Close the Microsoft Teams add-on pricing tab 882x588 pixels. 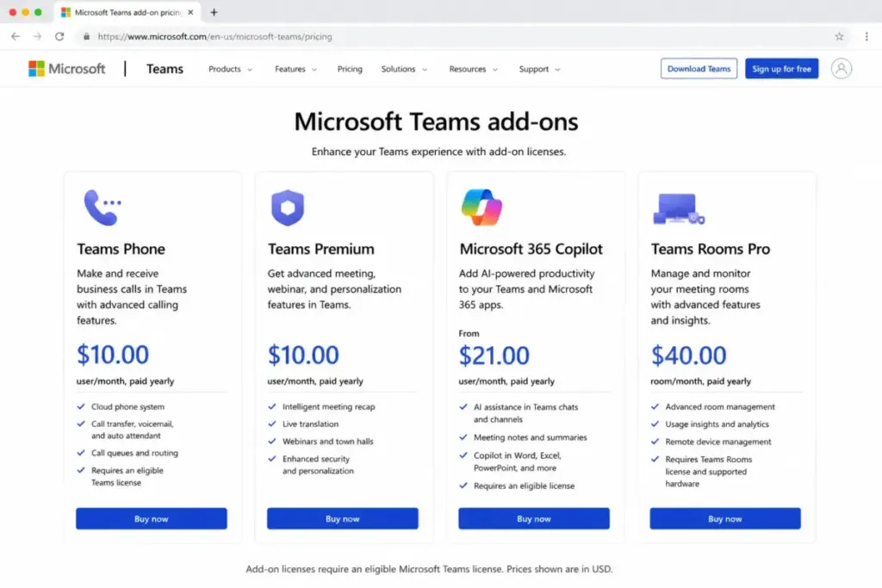(x=190, y=12)
